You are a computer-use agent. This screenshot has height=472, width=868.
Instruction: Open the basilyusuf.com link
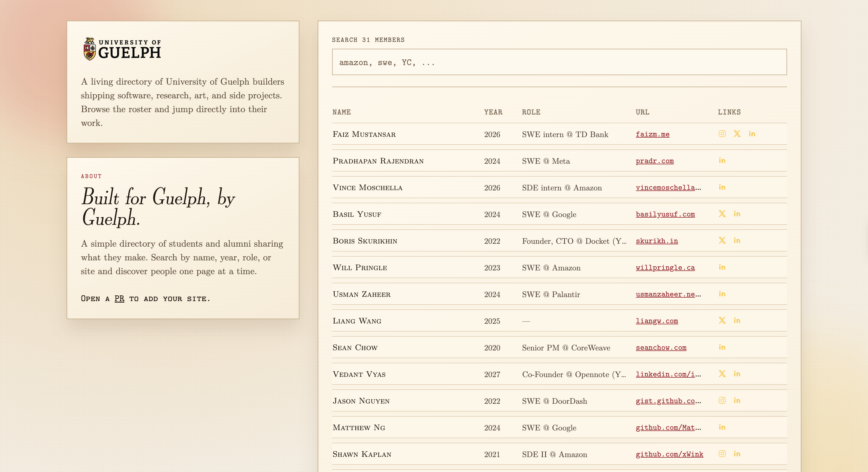click(665, 214)
